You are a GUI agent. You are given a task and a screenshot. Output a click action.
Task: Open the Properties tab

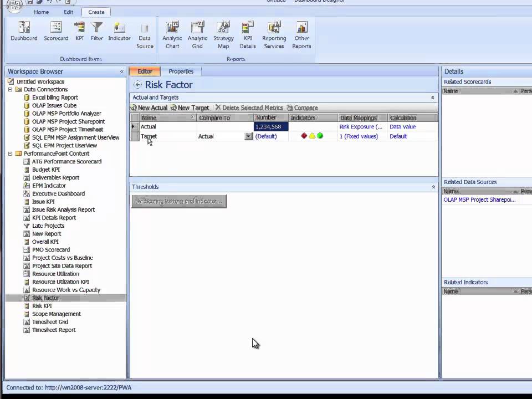(181, 71)
